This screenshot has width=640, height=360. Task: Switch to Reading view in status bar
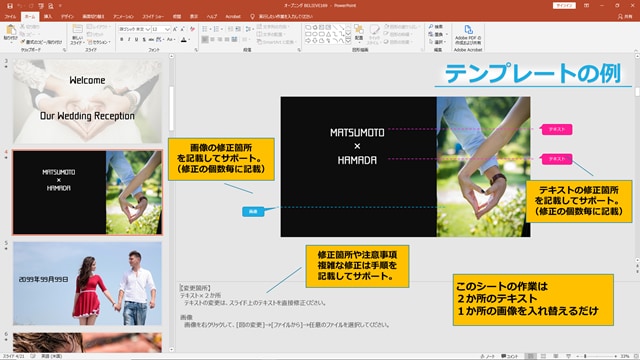click(556, 356)
